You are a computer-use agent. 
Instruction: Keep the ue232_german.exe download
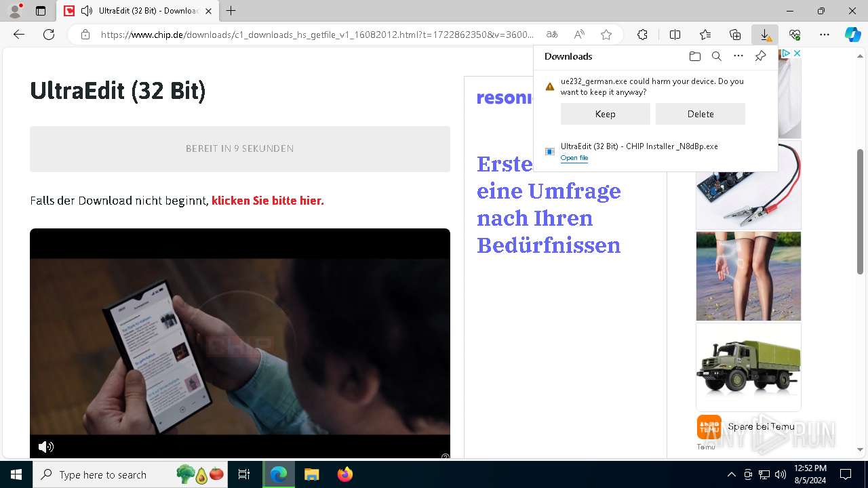[x=606, y=114]
